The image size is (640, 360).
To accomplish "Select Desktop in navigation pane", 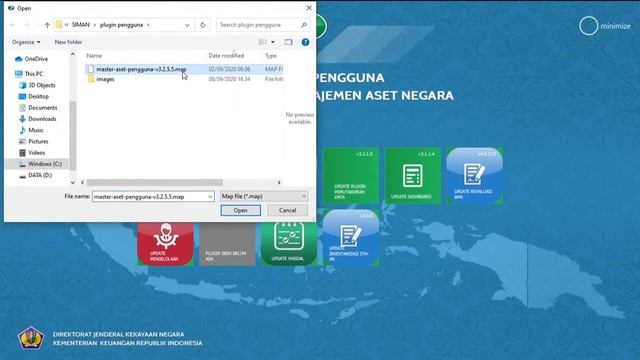I will [34, 96].
